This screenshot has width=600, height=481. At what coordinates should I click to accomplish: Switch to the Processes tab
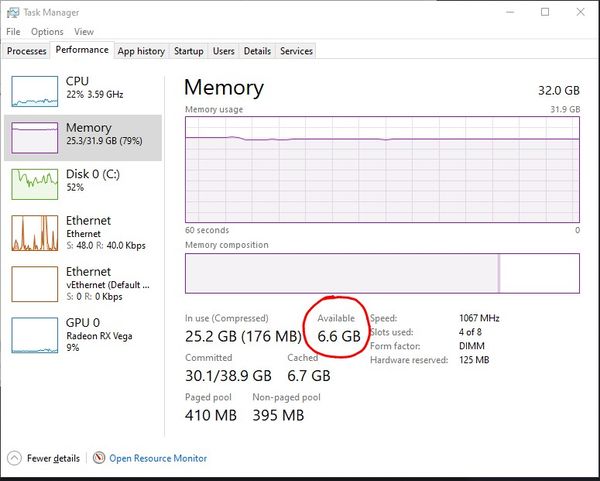click(x=26, y=51)
